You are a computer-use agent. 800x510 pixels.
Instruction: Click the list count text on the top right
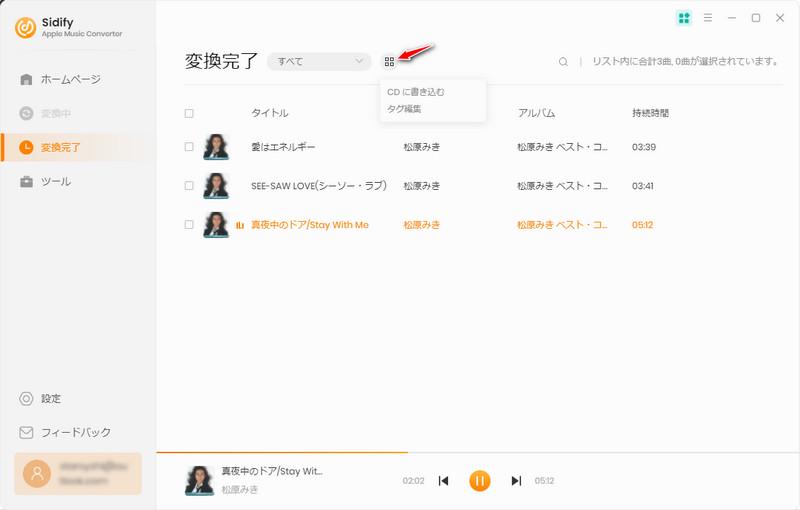(x=686, y=62)
